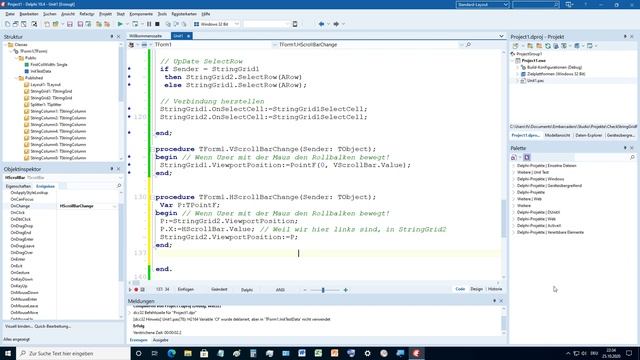
Task: Switch to Ausgabe tab in Meldungen
Action: [160, 340]
